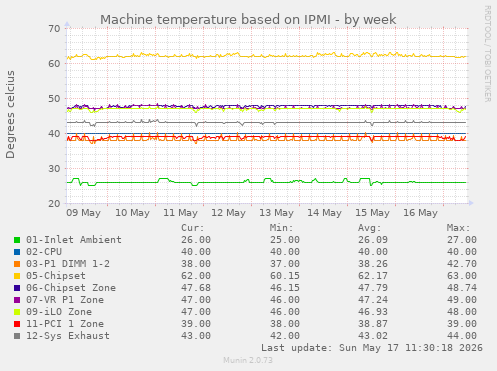
Task: Click the '70' y-axis label
Action: (54, 29)
